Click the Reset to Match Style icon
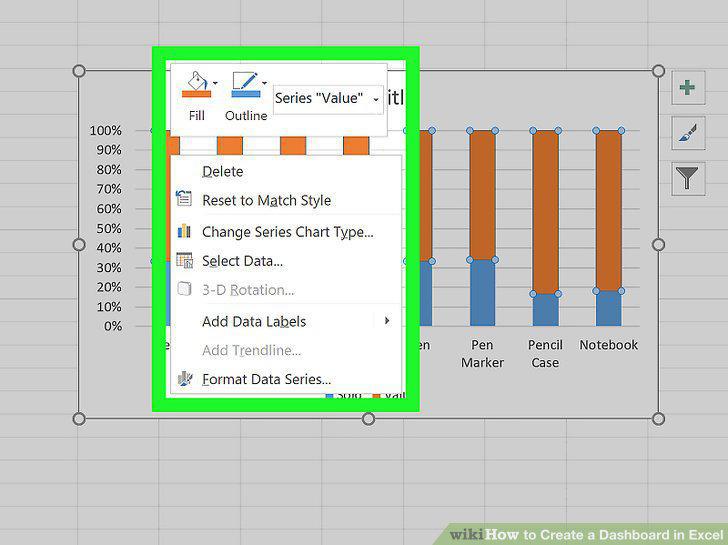 point(184,199)
